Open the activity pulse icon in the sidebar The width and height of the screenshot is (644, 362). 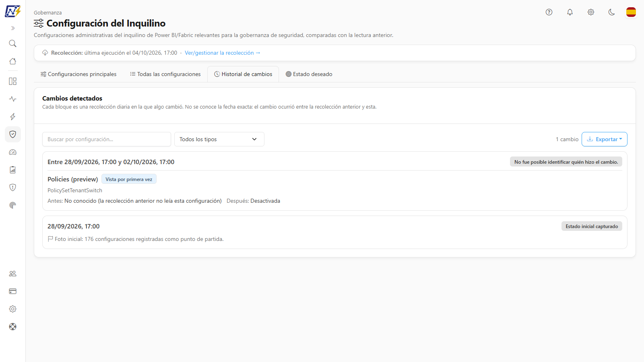pos(13,99)
